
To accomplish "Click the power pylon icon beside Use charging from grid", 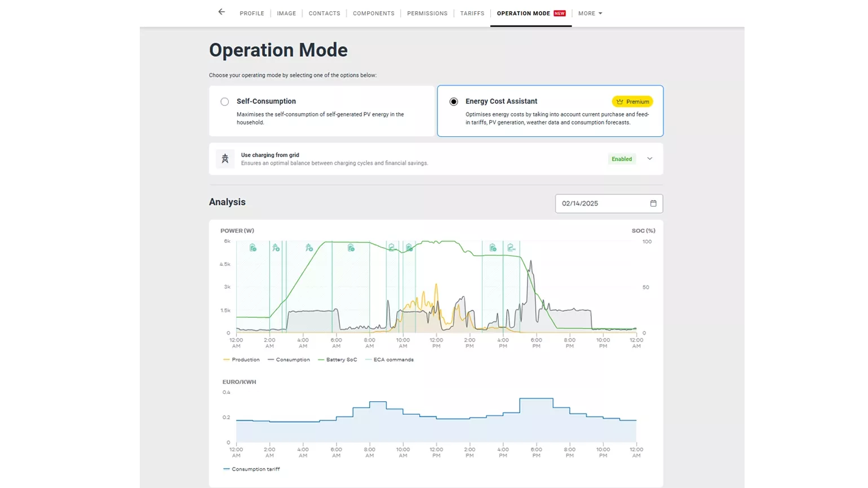I will click(225, 159).
